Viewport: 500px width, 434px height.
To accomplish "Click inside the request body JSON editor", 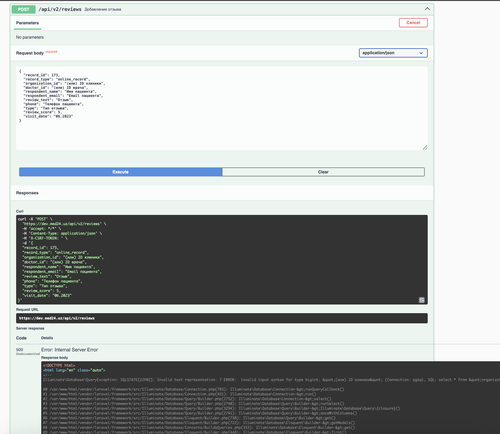I will click(222, 108).
